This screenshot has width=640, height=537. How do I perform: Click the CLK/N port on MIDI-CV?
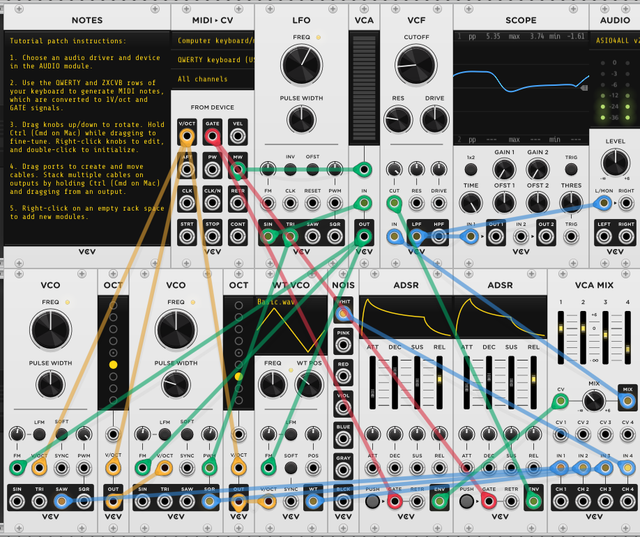[212, 203]
